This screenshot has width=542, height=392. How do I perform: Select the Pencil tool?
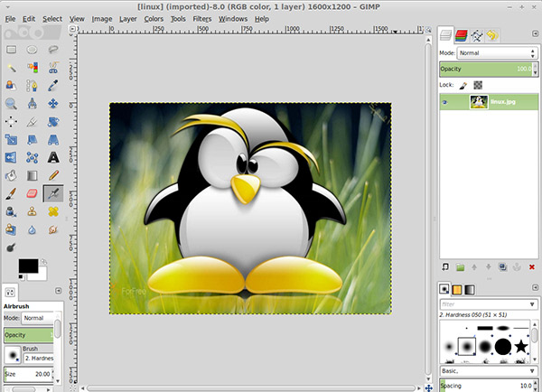point(53,175)
